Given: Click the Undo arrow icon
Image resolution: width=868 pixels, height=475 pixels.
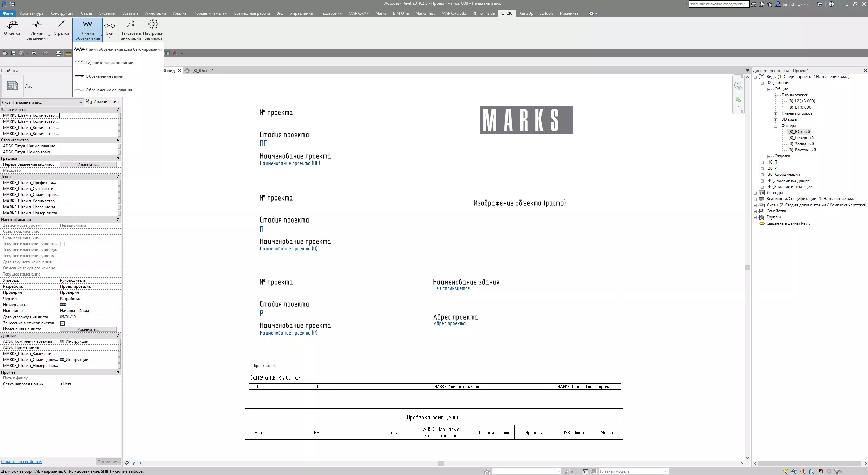Looking at the screenshot, I should (x=34, y=53).
